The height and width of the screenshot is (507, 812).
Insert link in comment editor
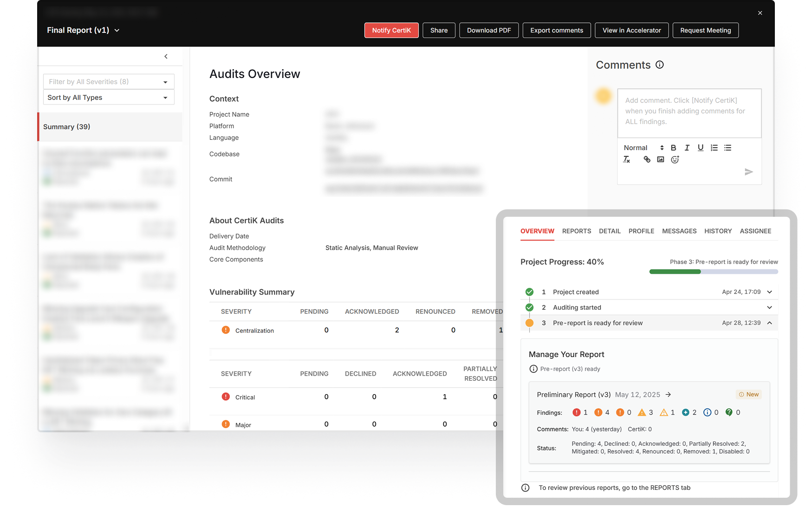pos(647,160)
